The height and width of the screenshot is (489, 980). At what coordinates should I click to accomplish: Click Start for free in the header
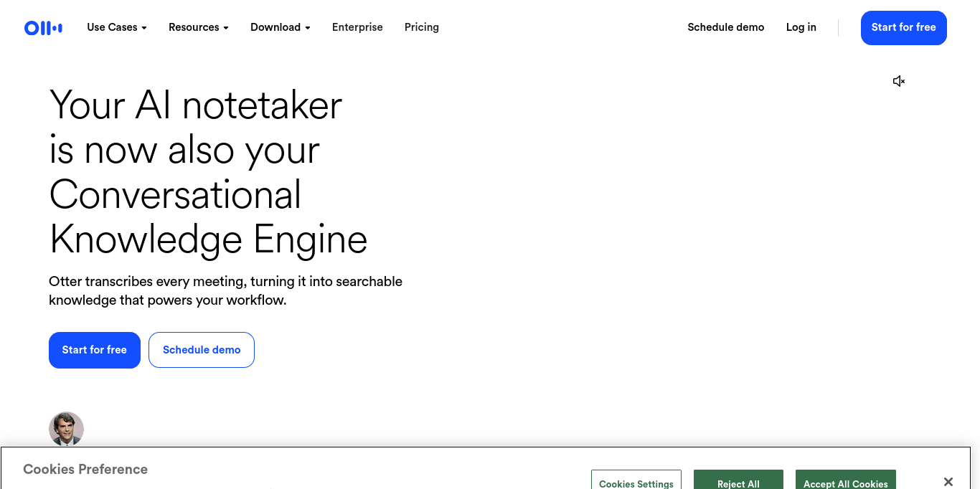(904, 28)
